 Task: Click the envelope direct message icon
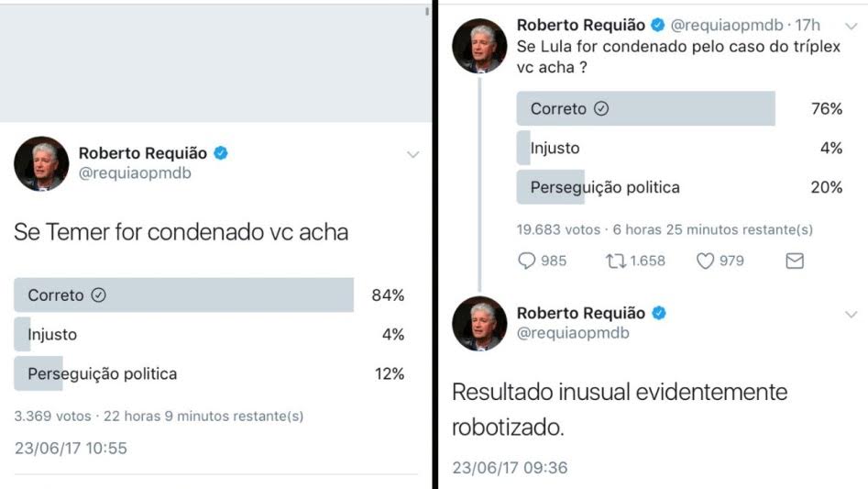pos(795,261)
